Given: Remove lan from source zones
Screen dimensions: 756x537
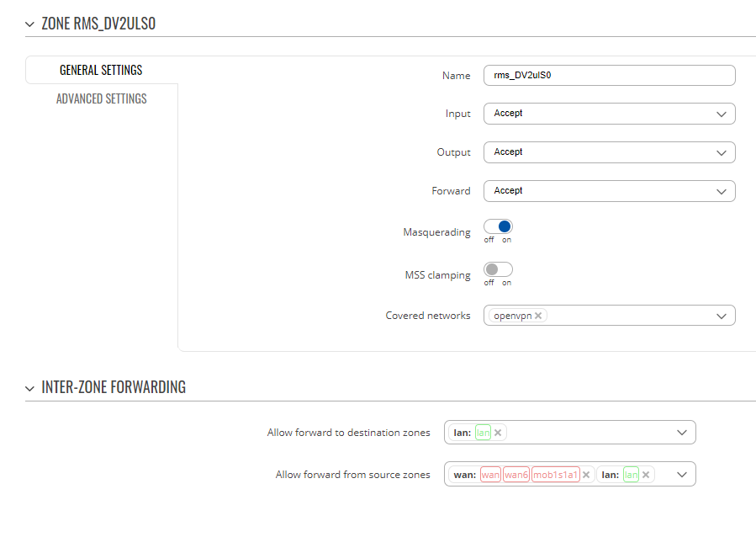Looking at the screenshot, I should click(x=646, y=475).
